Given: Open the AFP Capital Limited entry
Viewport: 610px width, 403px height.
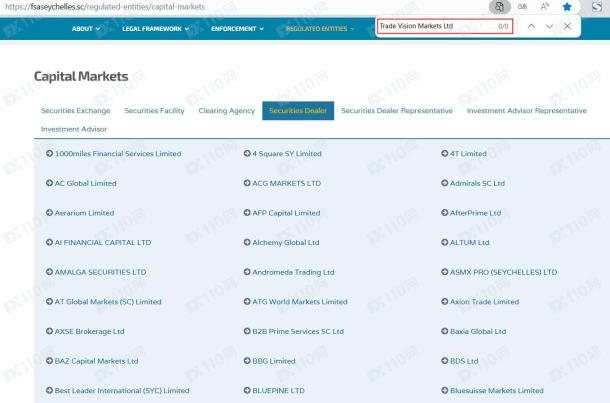Looking at the screenshot, I should tap(282, 213).
